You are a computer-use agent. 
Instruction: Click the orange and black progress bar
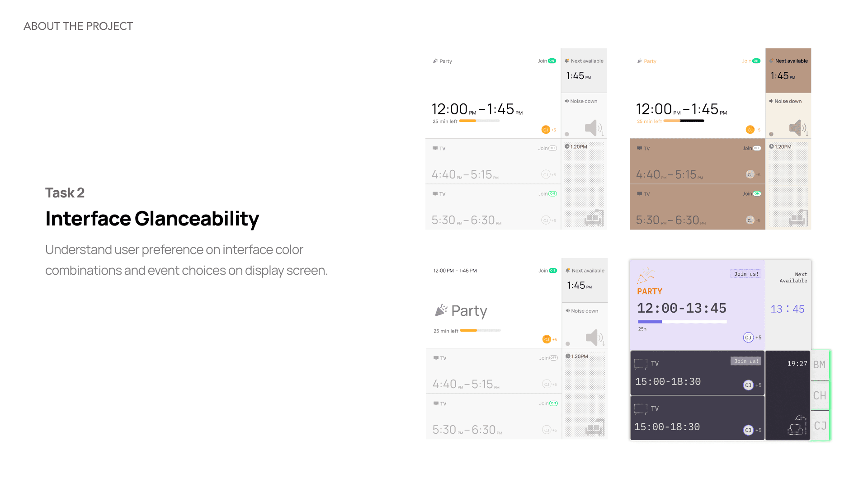pos(684,121)
